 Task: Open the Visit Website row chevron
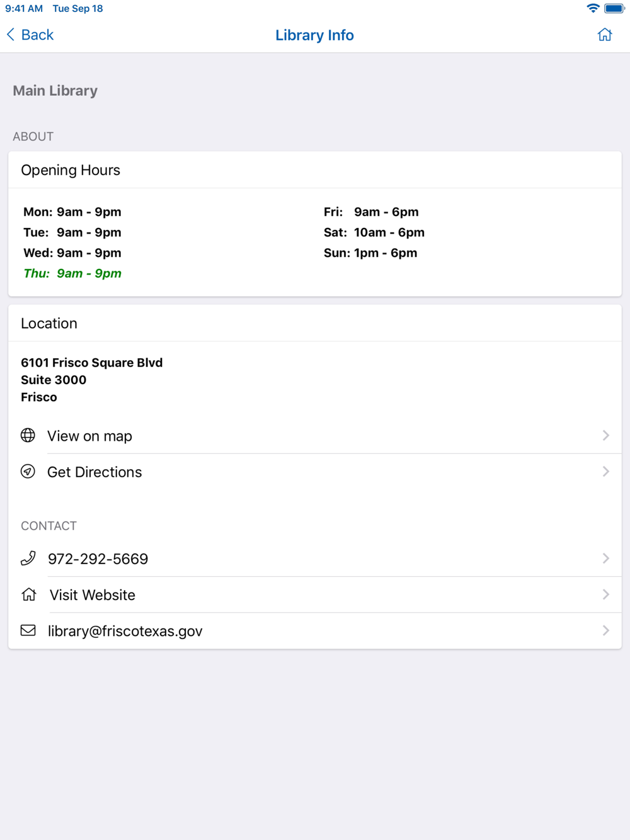pos(605,594)
